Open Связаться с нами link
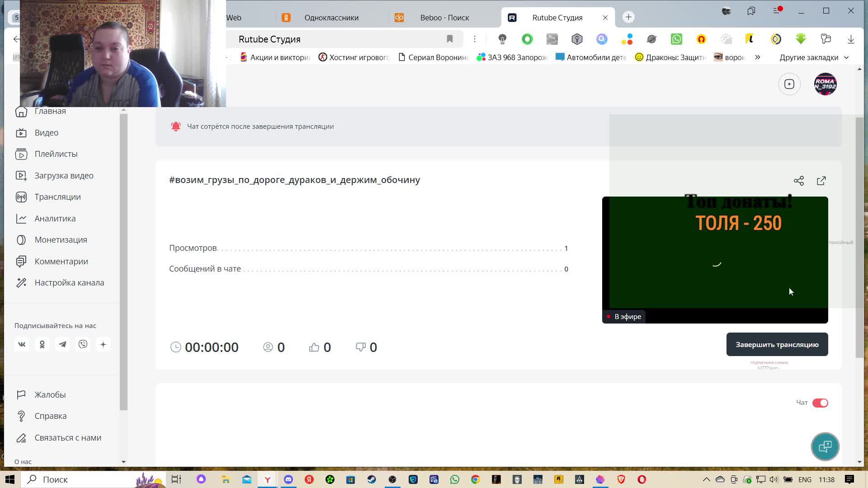This screenshot has height=488, width=868. pyautogui.click(x=68, y=437)
